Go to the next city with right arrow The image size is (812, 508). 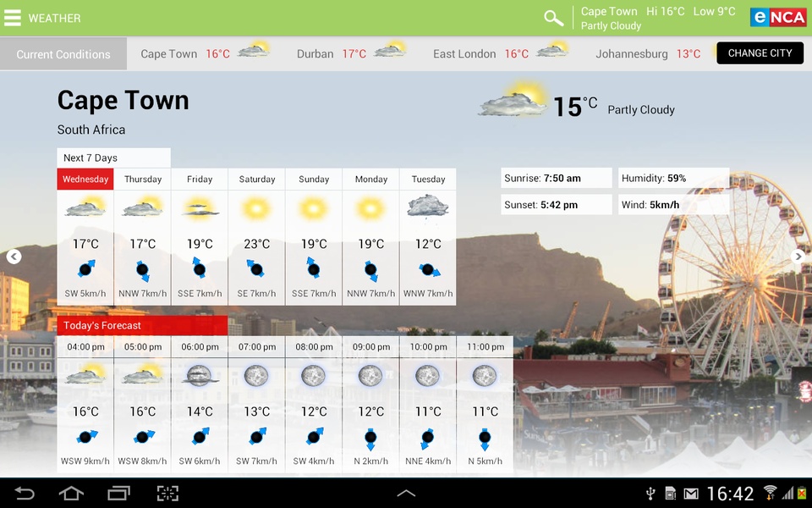pyautogui.click(x=798, y=256)
